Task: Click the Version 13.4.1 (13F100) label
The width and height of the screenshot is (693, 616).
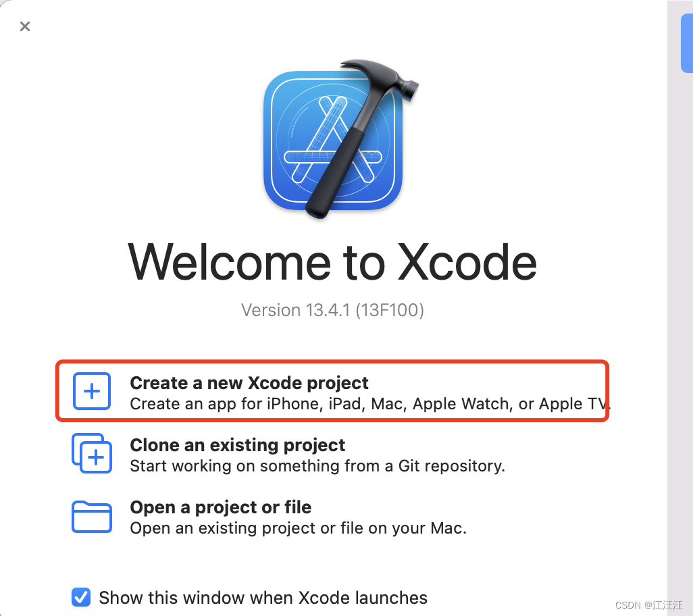Action: click(332, 310)
